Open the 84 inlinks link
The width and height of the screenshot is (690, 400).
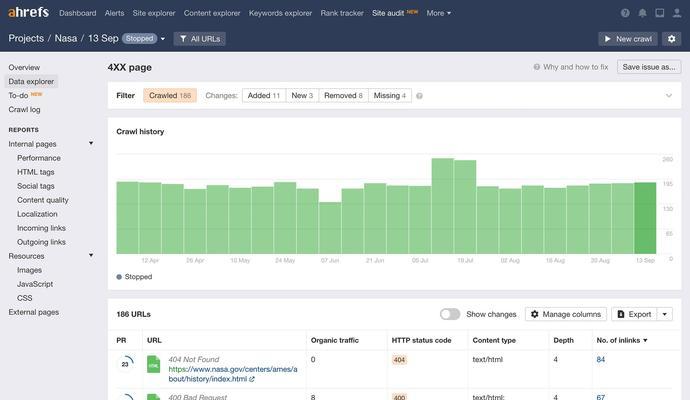coord(601,360)
